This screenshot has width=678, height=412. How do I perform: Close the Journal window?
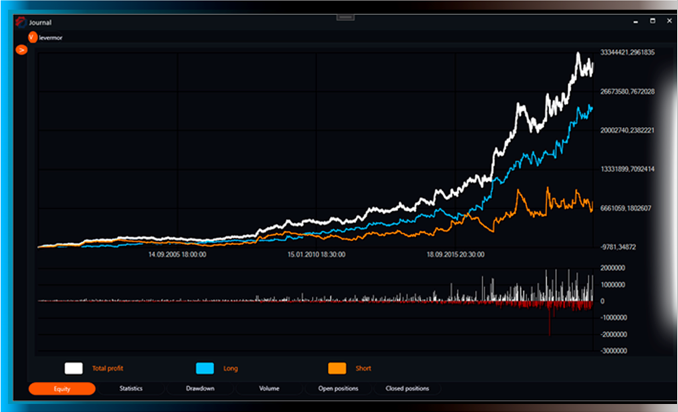coord(669,21)
